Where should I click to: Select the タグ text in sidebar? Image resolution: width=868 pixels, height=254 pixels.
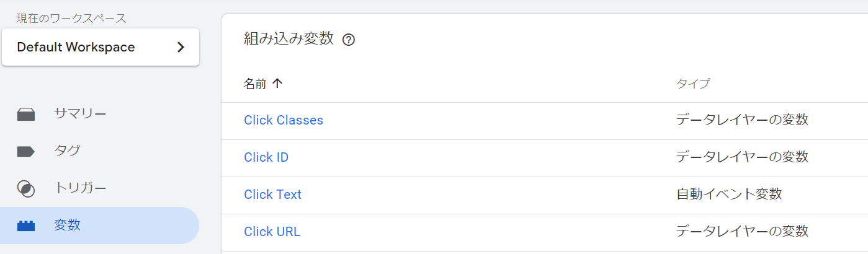[x=67, y=151]
